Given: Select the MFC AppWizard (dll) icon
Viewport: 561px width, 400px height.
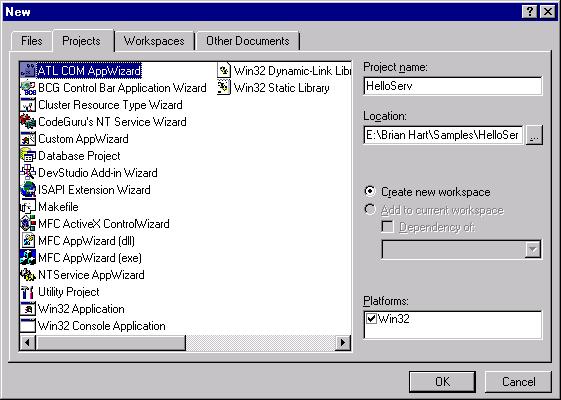Looking at the screenshot, I should click(x=28, y=241).
